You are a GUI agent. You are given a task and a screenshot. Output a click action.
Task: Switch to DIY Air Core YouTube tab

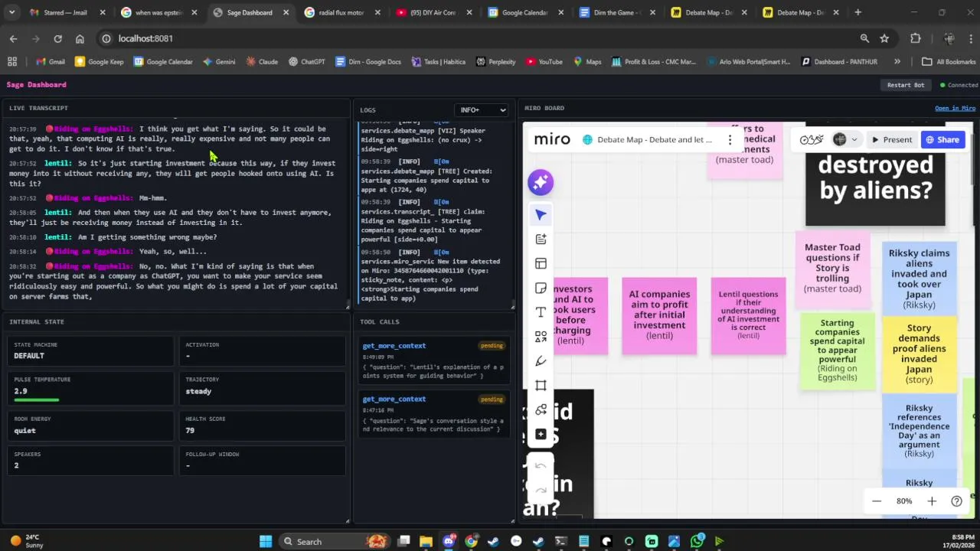[x=433, y=12]
